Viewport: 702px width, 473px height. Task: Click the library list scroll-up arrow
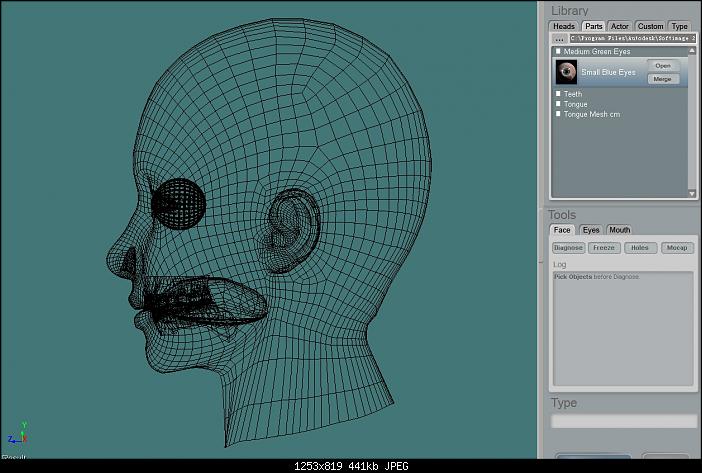(692, 51)
